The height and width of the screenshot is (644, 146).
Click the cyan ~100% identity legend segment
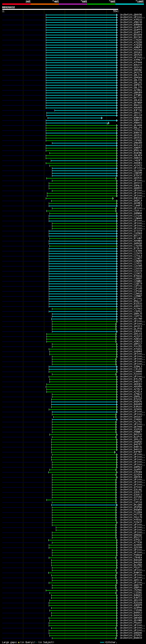[x=130, y=4]
